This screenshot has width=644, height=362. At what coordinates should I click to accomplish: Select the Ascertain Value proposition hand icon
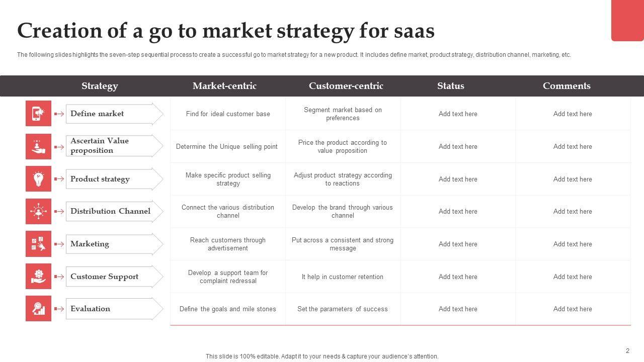38,146
